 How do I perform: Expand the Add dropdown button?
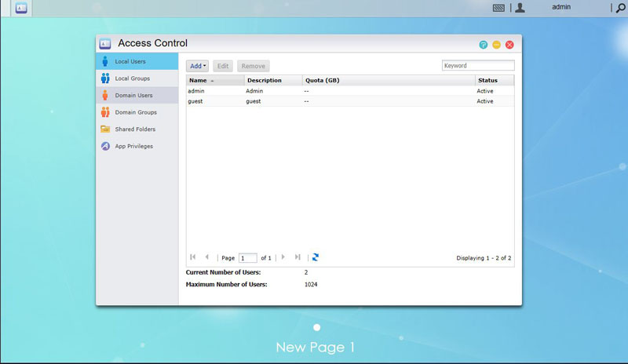[x=198, y=66]
